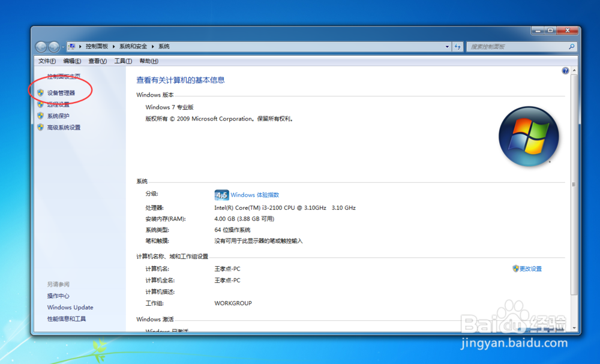Open 设备管理器 link
600x364 pixels.
click(x=61, y=92)
